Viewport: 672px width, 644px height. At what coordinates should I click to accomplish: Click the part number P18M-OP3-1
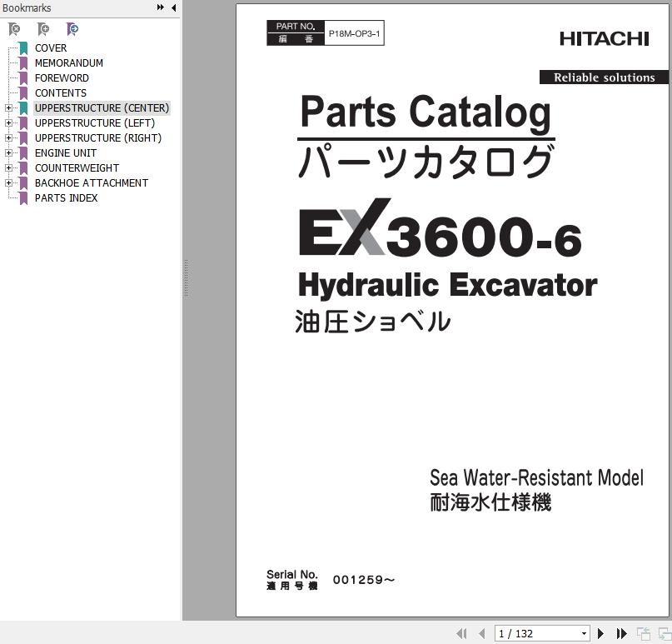[x=354, y=33]
